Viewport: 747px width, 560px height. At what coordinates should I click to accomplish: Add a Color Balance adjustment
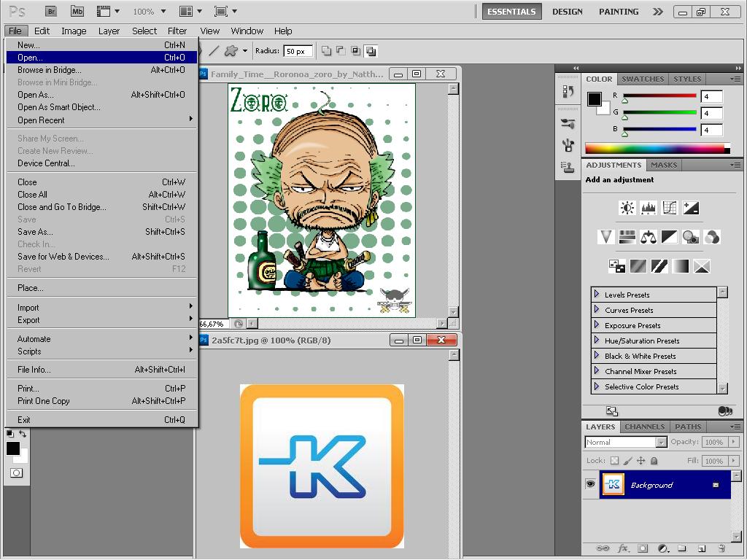pyautogui.click(x=649, y=237)
